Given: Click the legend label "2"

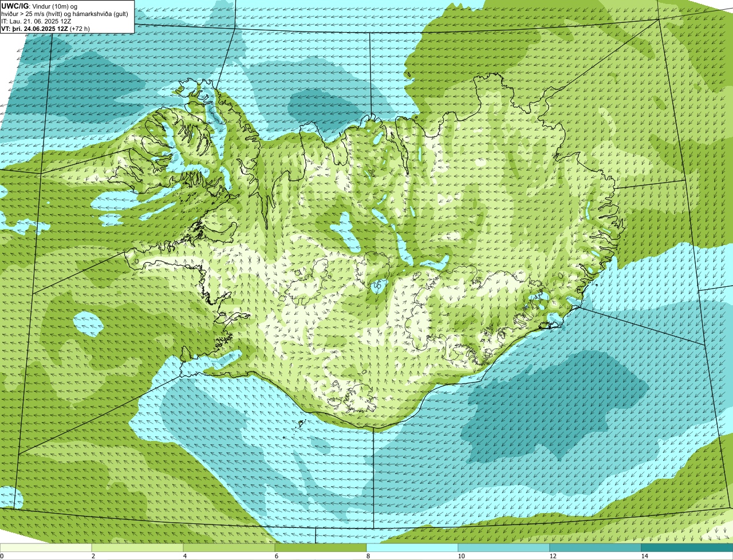Looking at the screenshot, I should click(x=93, y=556).
